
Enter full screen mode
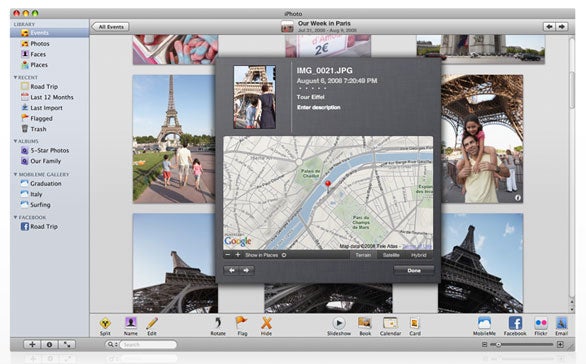[x=67, y=345]
